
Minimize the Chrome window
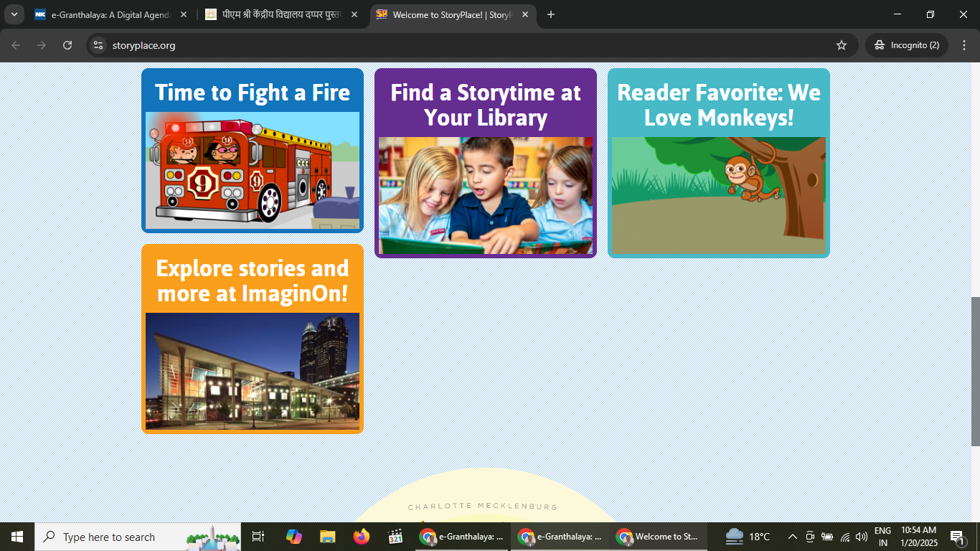coord(897,14)
